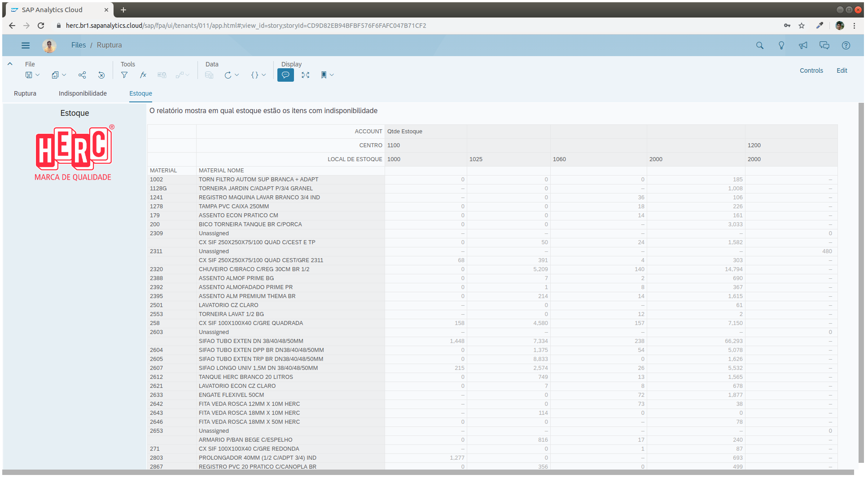Open the discussions chat icon
Viewport: 868px width, 479px height.
[x=824, y=45]
